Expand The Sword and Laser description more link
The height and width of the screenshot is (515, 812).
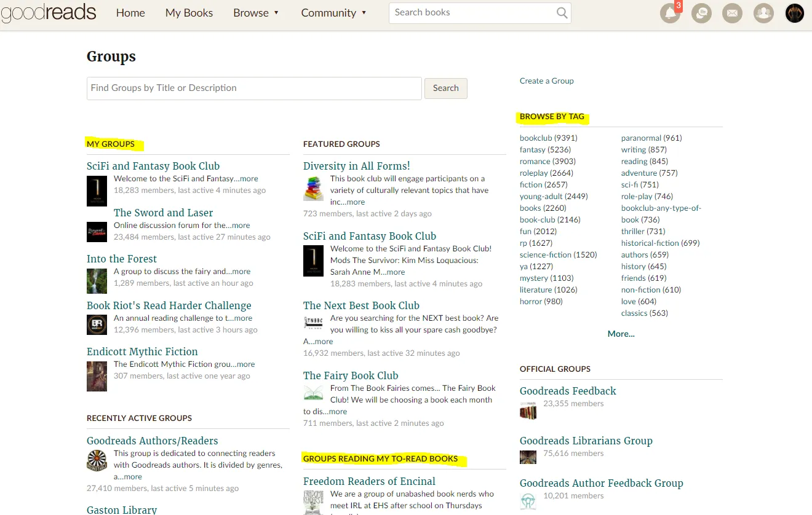click(x=241, y=226)
